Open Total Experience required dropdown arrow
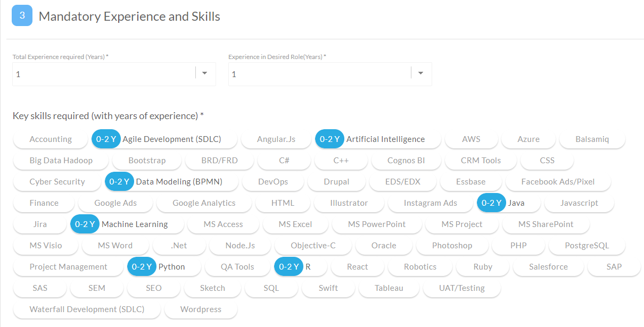This screenshot has width=644, height=327. (x=205, y=73)
